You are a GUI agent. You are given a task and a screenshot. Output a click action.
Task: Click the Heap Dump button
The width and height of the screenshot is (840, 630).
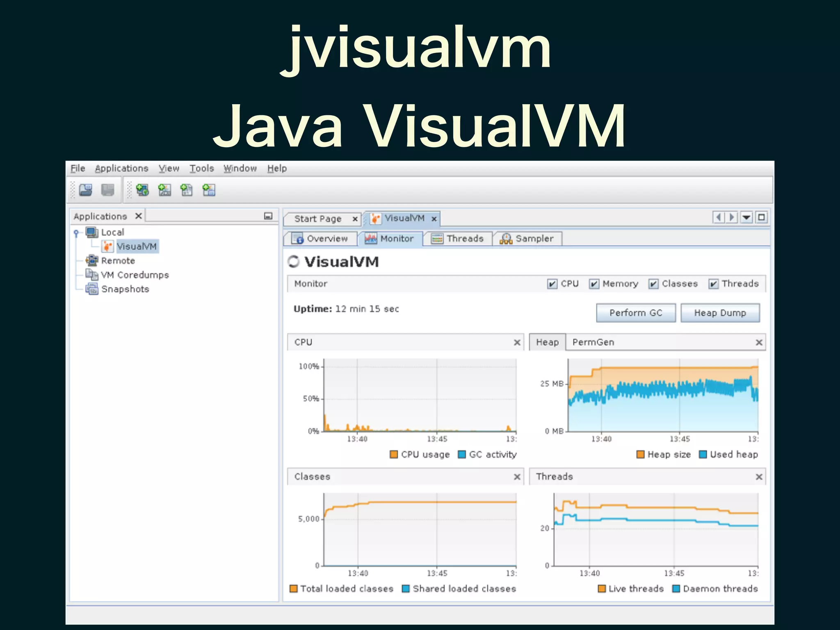tap(720, 313)
